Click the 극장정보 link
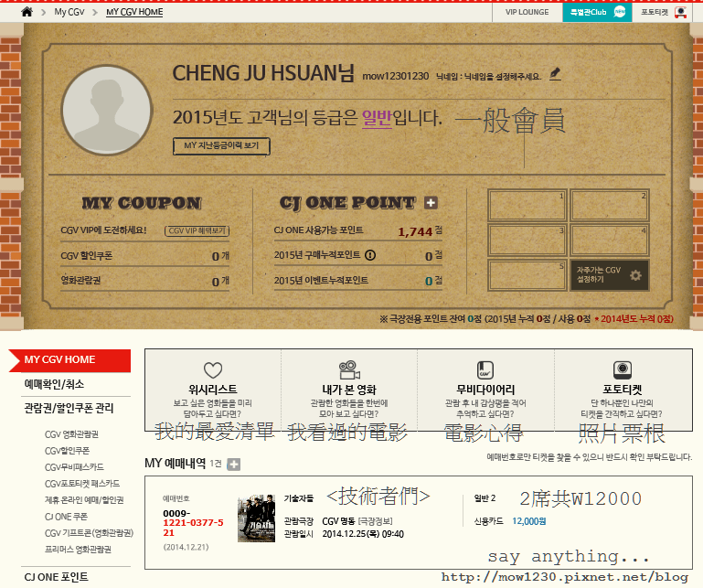703x588 pixels. [375, 521]
